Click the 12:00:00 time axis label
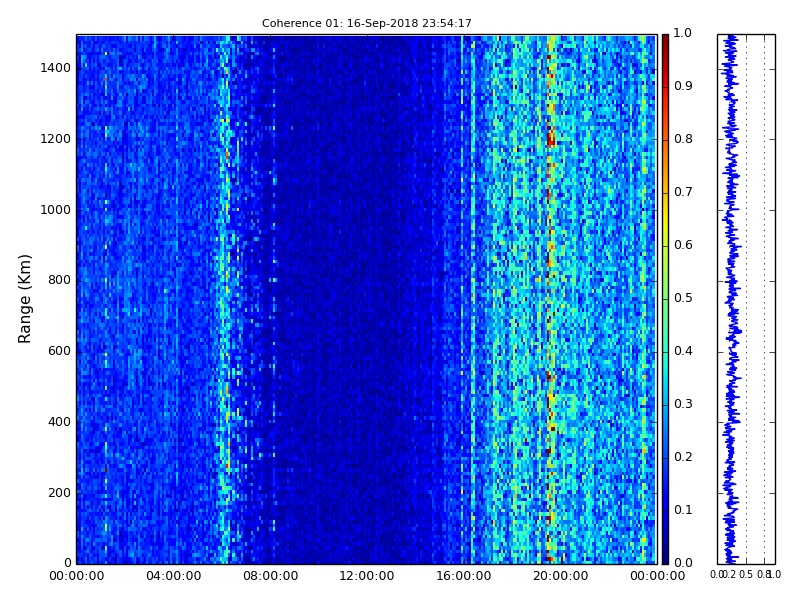This screenshot has width=800, height=600. pos(367,576)
